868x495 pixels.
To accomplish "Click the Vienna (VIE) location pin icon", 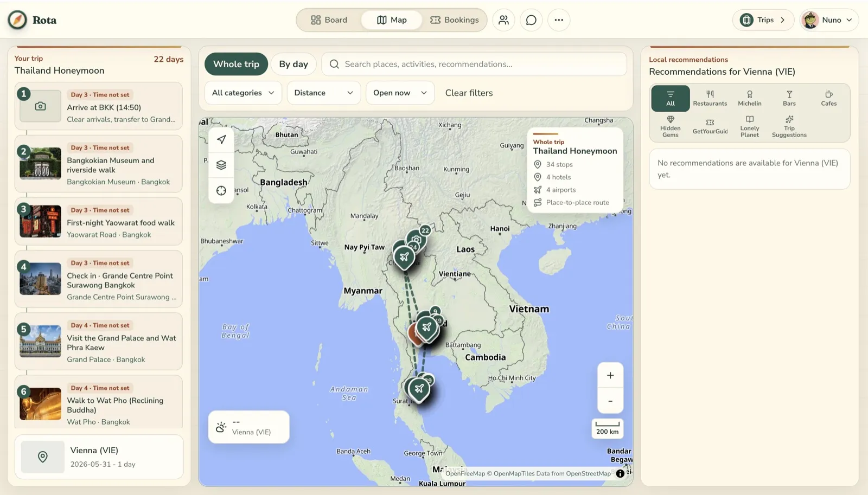I will [x=43, y=457].
